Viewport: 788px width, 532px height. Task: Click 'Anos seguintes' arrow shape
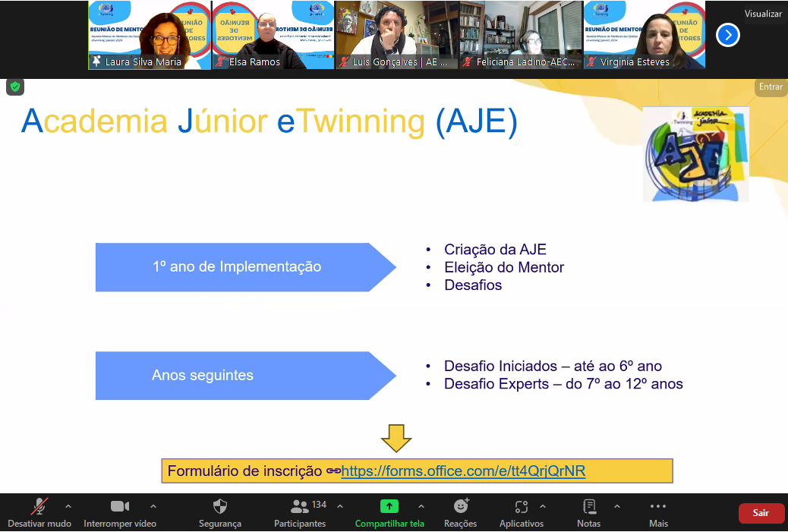[x=246, y=376]
